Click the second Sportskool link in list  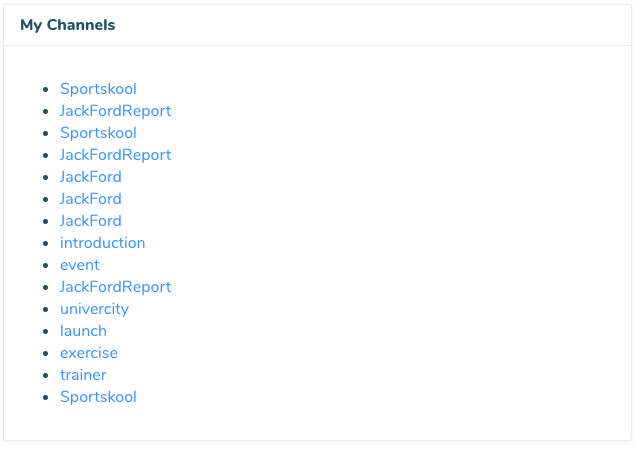[x=98, y=133]
